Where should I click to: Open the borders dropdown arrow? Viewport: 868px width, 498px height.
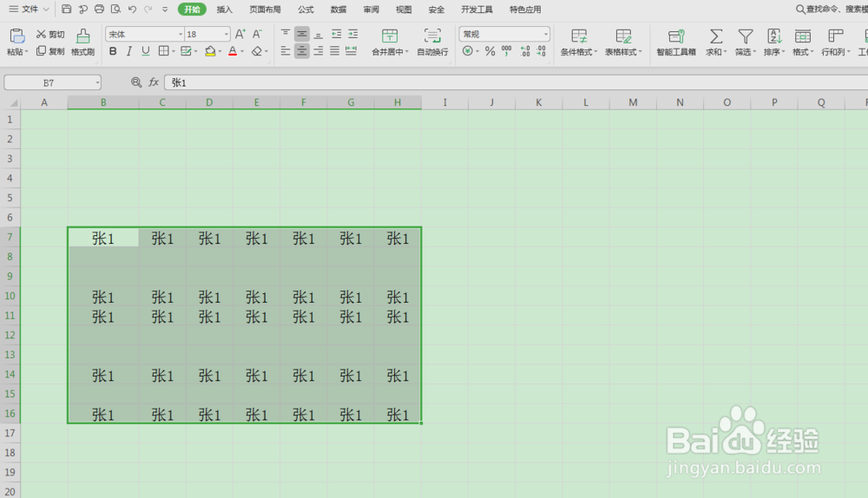pos(174,52)
